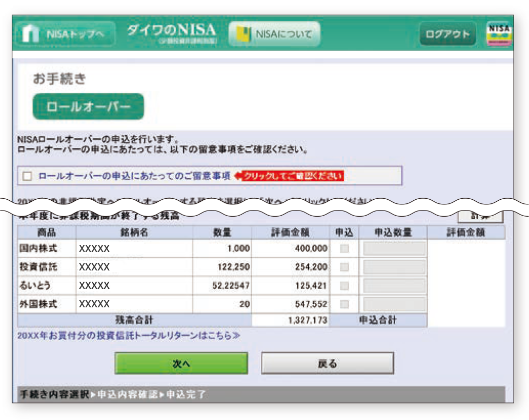Image resolution: width=529 pixels, height=420 pixels.
Task: Click the 残高合計 label cell
Action: tap(134, 320)
